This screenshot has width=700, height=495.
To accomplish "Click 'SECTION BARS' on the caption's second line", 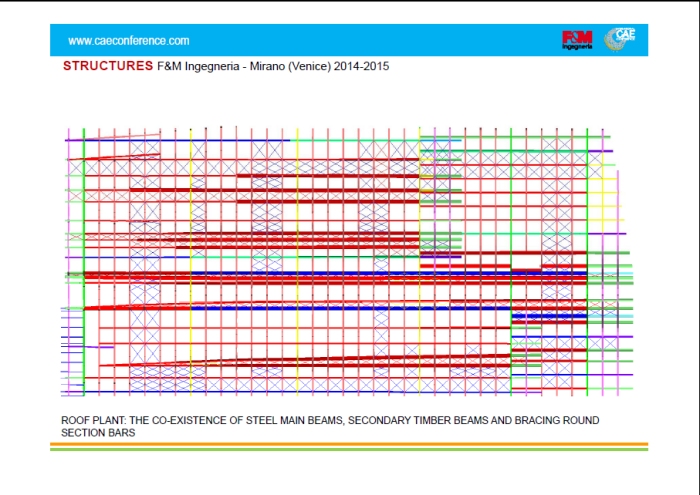I will click(98, 434).
